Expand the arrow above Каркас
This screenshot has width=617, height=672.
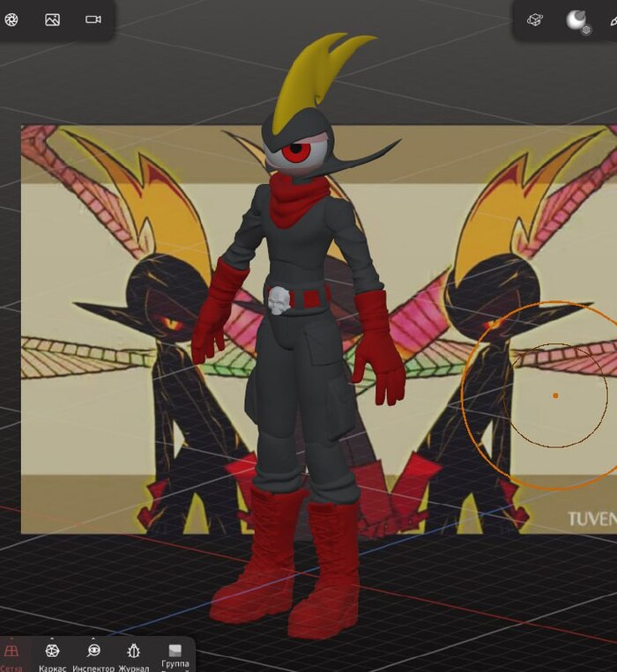52,638
